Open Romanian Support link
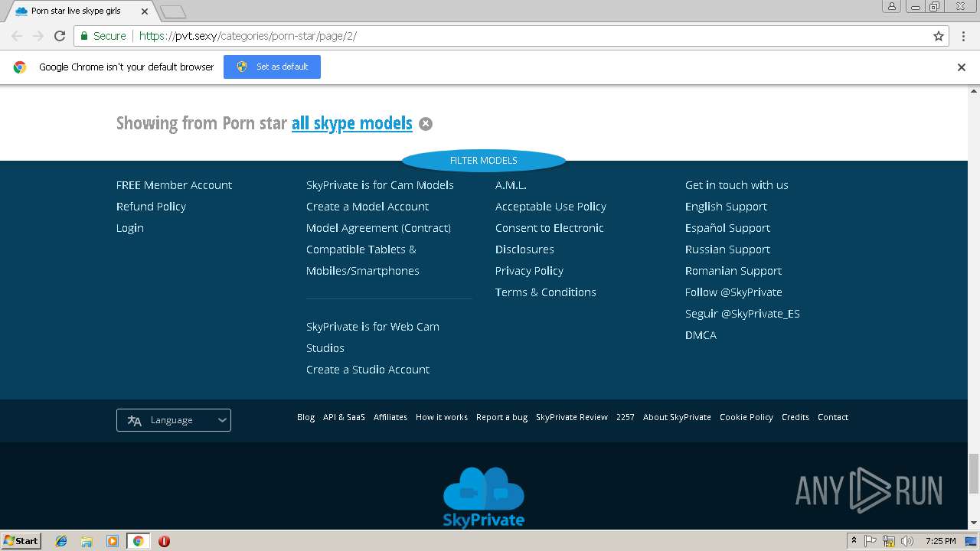 733,271
